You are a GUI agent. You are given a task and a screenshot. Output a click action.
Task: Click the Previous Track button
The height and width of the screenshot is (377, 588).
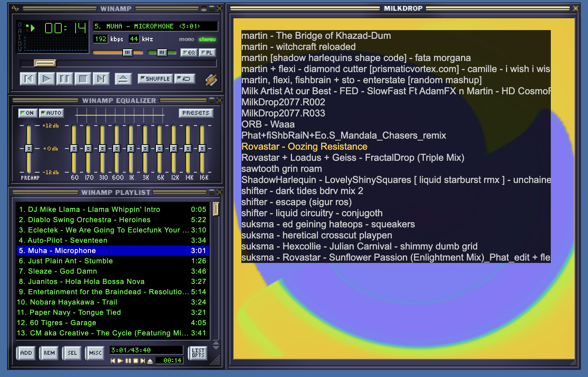pyautogui.click(x=28, y=79)
